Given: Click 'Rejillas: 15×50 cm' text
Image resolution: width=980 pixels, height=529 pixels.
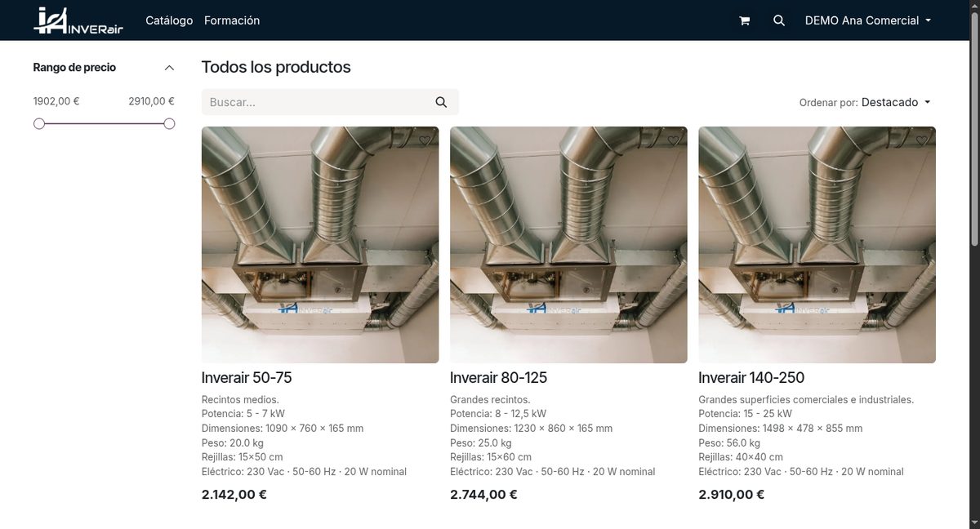Looking at the screenshot, I should 243,457.
